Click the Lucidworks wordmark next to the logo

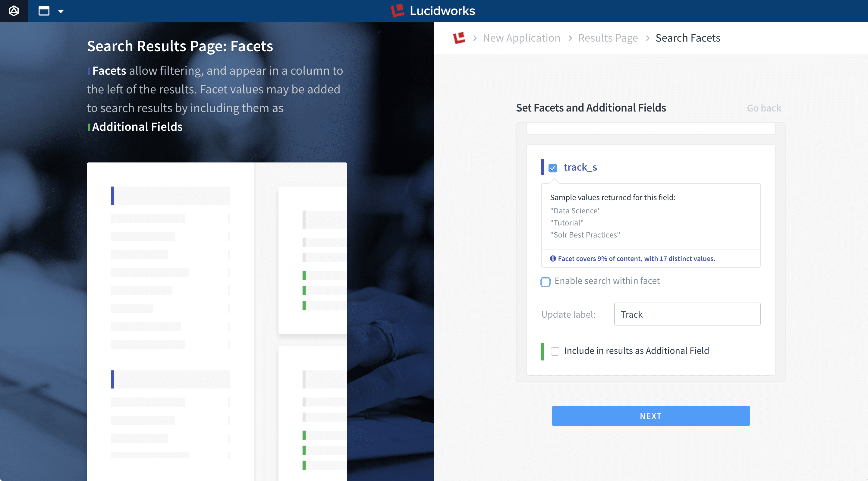(x=442, y=11)
